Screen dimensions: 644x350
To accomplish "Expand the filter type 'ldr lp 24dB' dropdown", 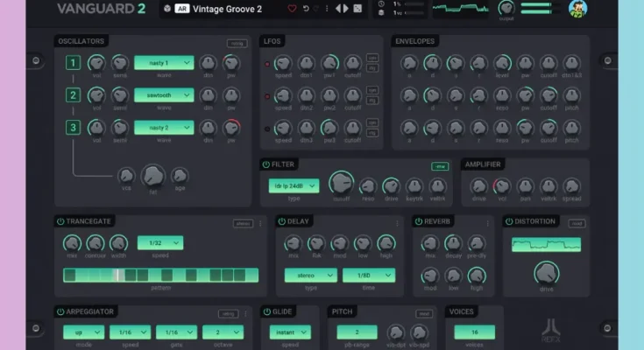I will tap(294, 185).
